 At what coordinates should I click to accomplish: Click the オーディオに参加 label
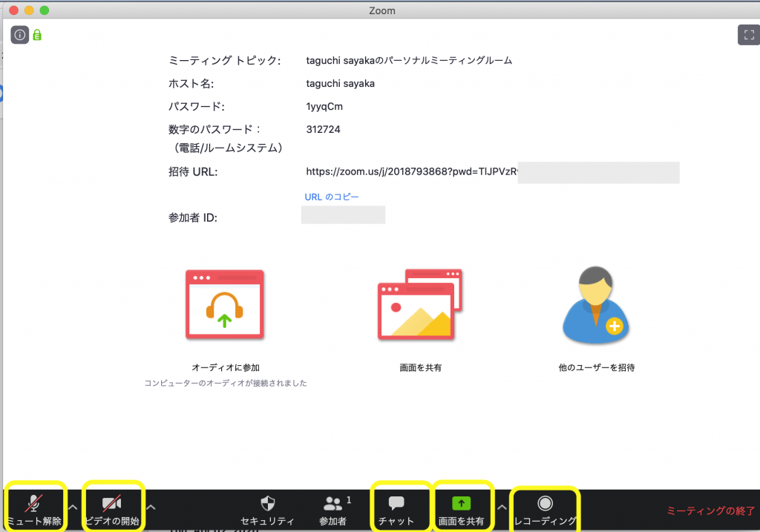[226, 368]
